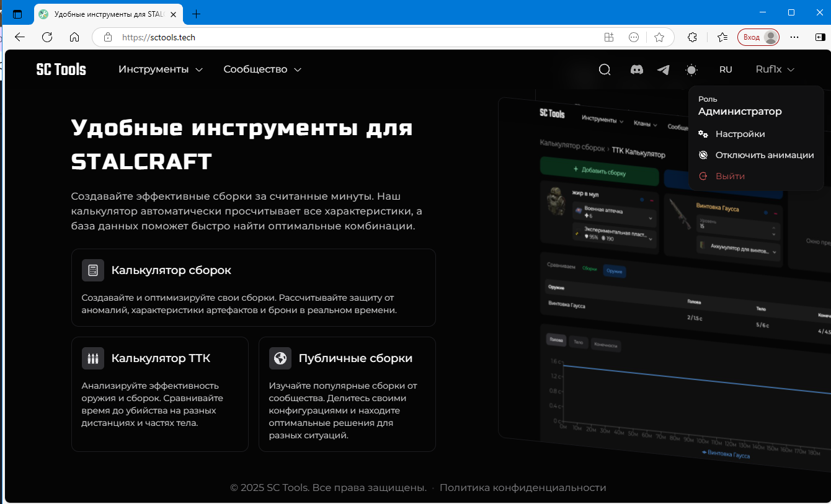
Task: Click the logout icon beside Выйти
Action: tap(703, 176)
